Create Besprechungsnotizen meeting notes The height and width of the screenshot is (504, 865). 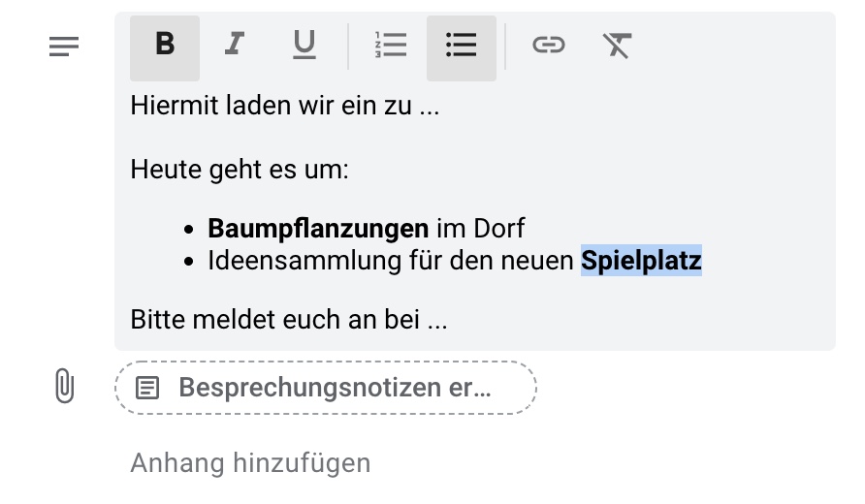326,388
